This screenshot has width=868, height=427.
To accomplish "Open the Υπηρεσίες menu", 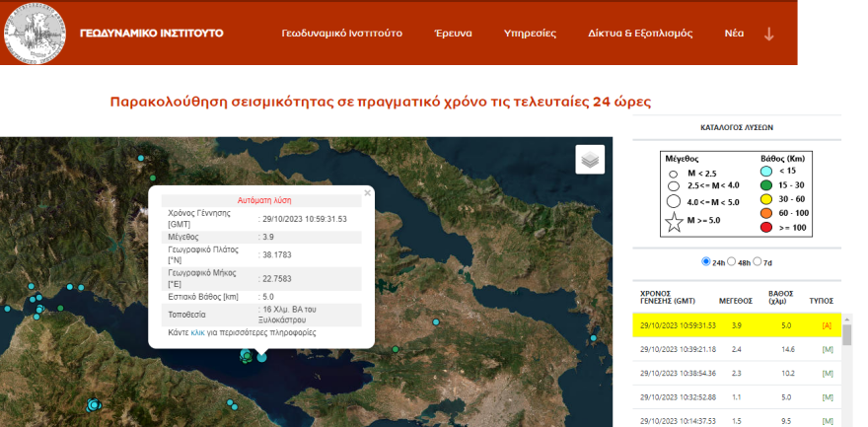I will 530,34.
